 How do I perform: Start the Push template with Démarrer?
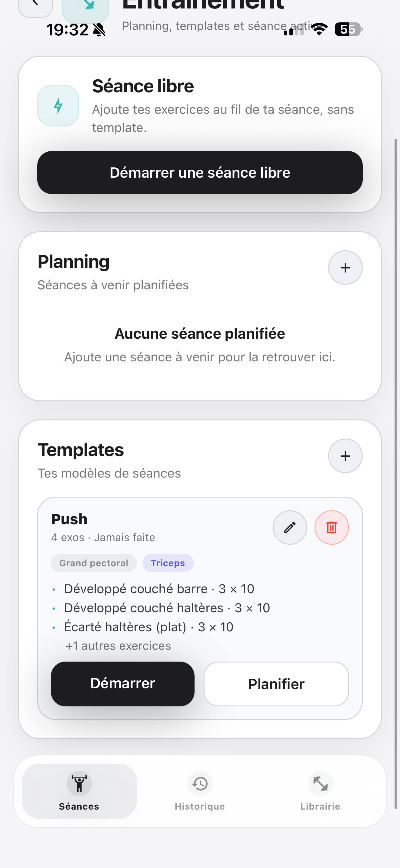[x=123, y=684]
